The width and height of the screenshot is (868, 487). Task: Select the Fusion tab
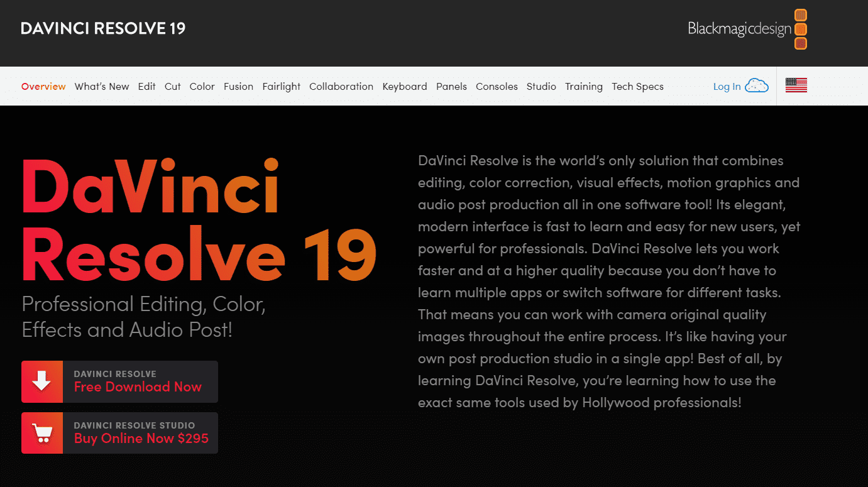click(x=239, y=87)
